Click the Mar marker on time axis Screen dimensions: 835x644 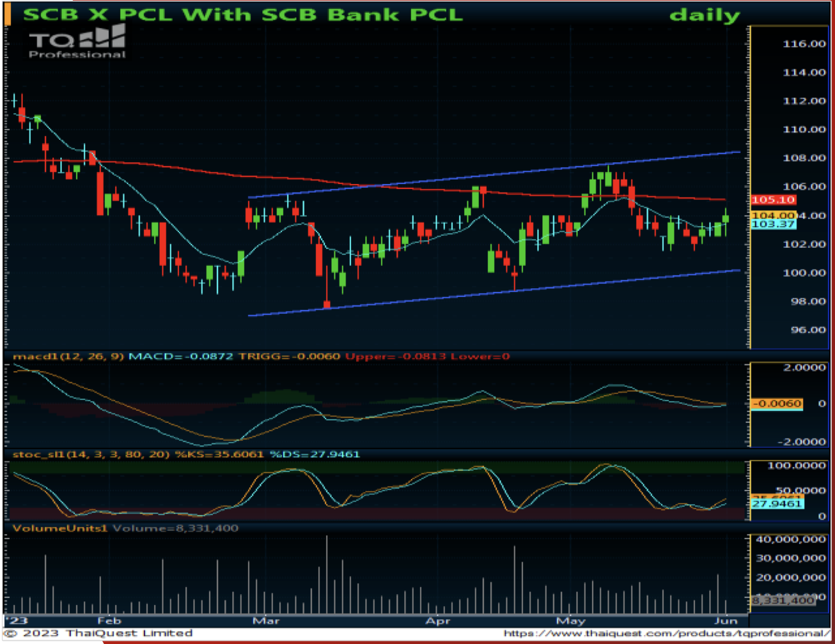coord(266,620)
